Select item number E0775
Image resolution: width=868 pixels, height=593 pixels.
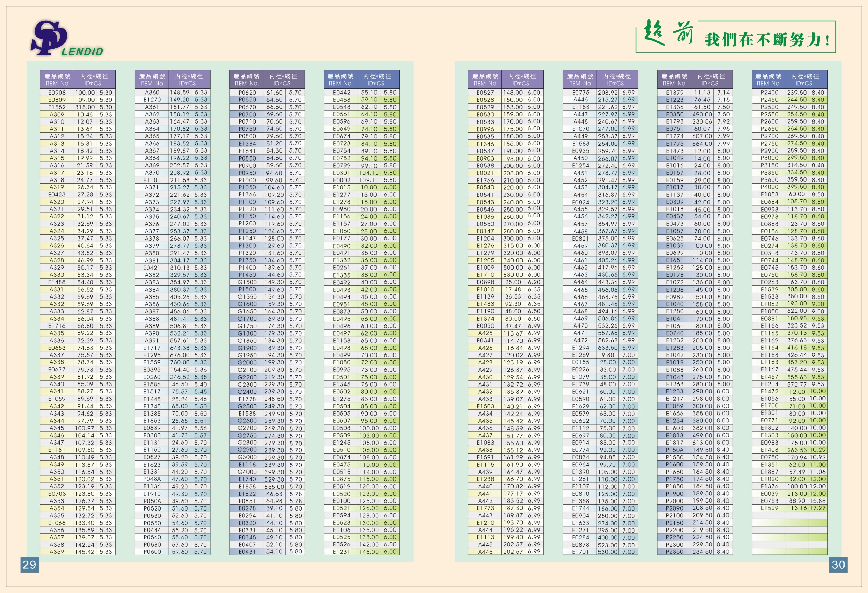[581, 93]
